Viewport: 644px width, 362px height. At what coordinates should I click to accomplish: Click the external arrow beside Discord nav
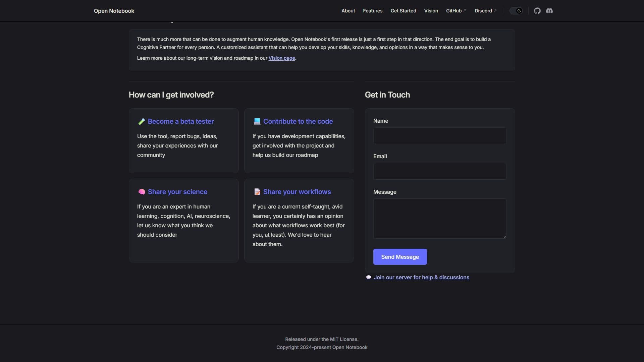[x=495, y=11]
